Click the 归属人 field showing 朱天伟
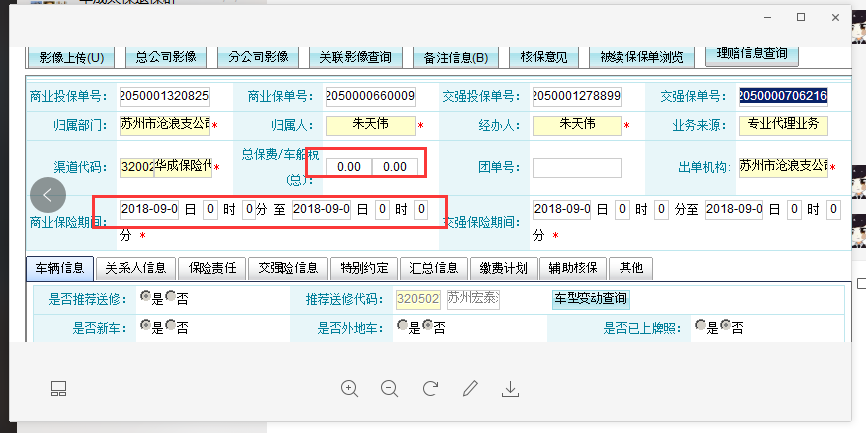The height and width of the screenshot is (433, 866). point(371,125)
